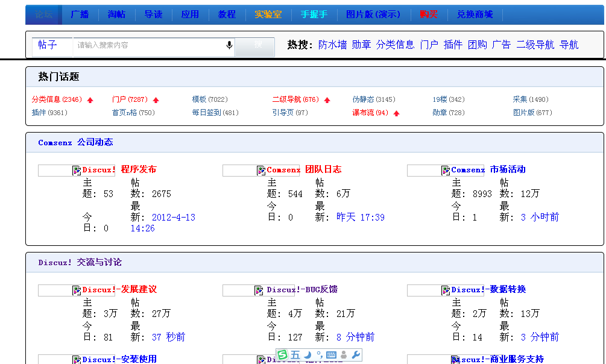Open hot topic 瀑布流 (94)
The width and height of the screenshot is (606, 364).
[370, 113]
